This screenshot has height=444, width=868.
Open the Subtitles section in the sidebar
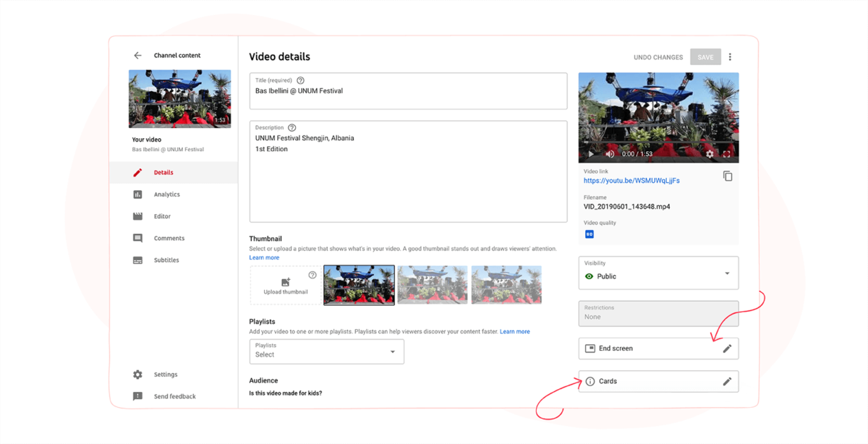point(166,260)
